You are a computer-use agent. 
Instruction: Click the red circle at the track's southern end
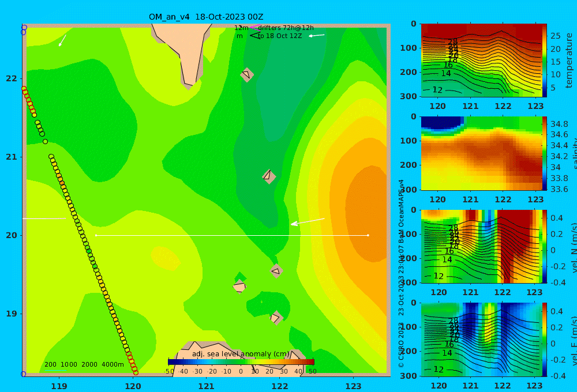point(136,372)
